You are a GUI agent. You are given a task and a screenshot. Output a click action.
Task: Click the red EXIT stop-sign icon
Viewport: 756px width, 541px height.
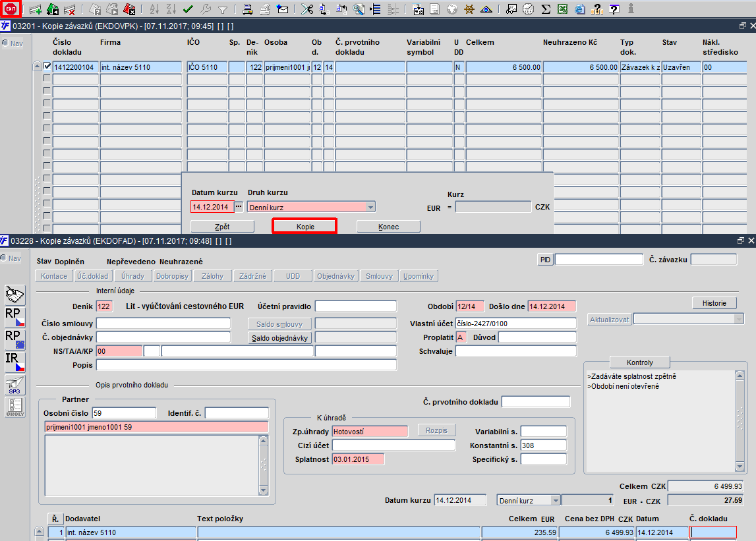tap(11, 9)
